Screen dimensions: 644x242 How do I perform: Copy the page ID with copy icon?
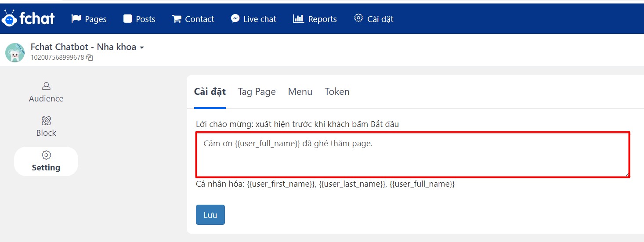click(x=90, y=58)
